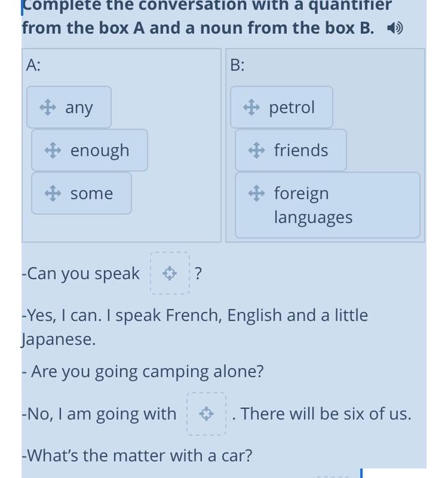Click the move handle beside "friends"
This screenshot has height=478, width=448.
tap(256, 150)
